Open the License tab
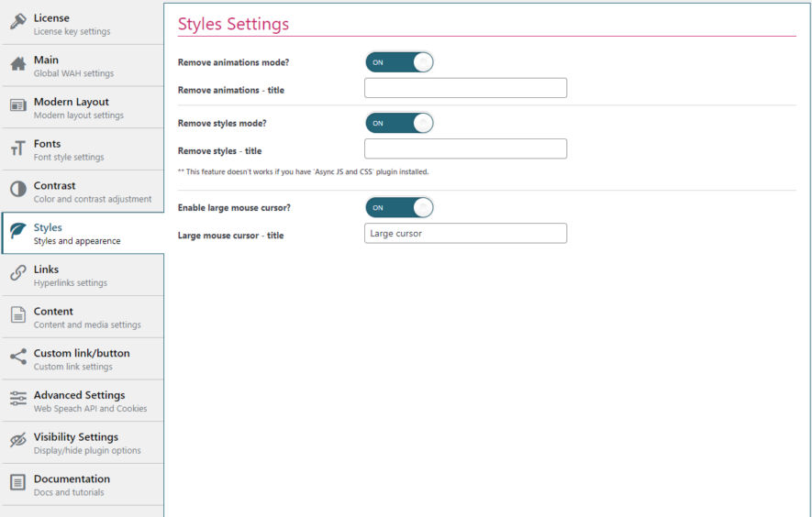Viewport: 812px width, 517px height. 83,24
